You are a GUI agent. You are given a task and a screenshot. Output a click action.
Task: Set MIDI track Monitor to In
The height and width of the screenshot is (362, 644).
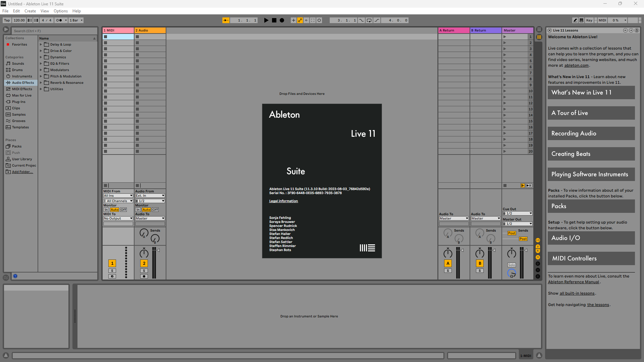[x=106, y=210]
